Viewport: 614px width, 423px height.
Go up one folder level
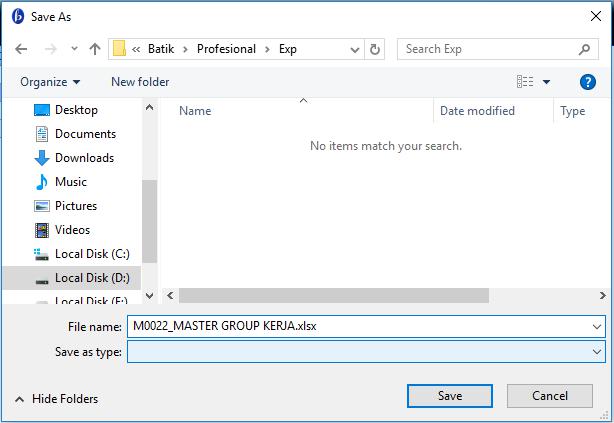point(95,49)
